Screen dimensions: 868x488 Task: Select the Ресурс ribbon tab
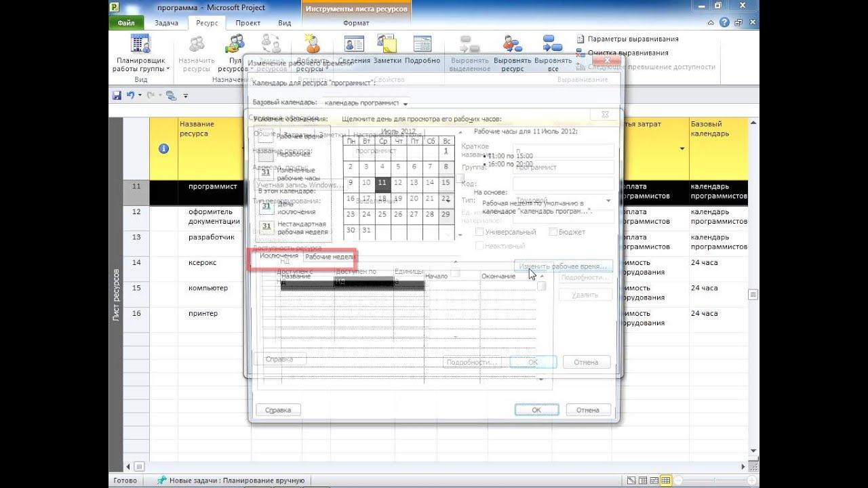click(x=207, y=23)
